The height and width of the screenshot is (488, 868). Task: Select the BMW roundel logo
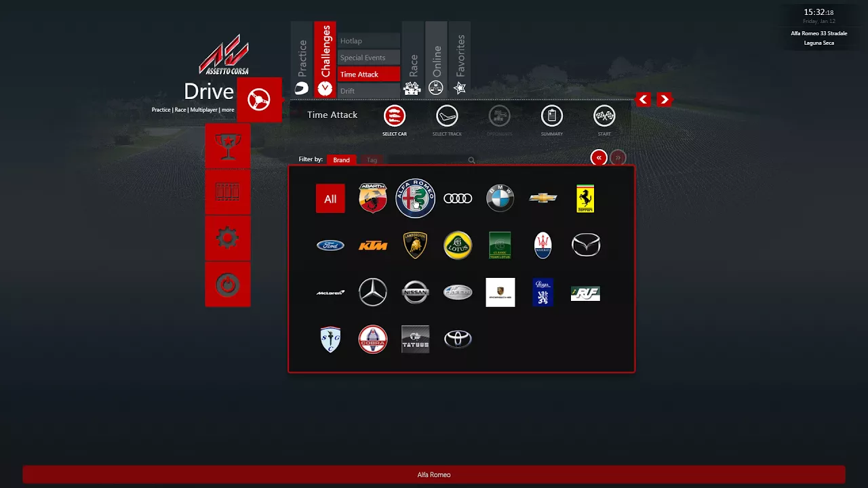coord(500,199)
